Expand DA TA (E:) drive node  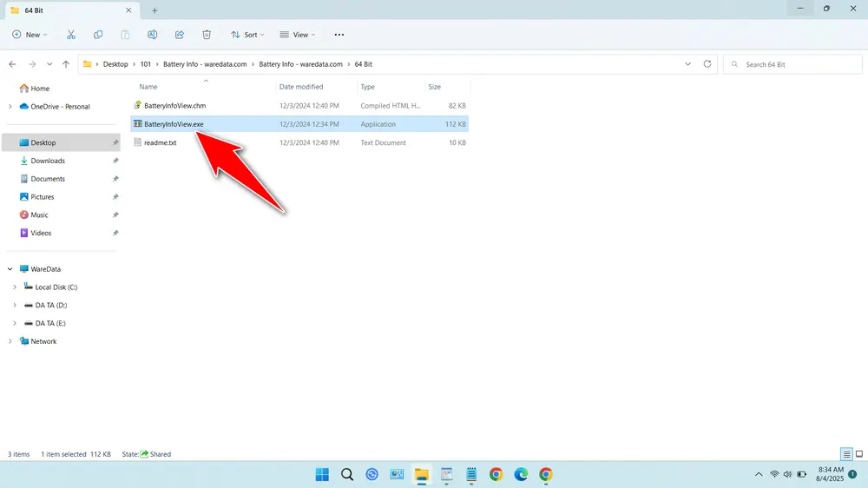click(15, 323)
